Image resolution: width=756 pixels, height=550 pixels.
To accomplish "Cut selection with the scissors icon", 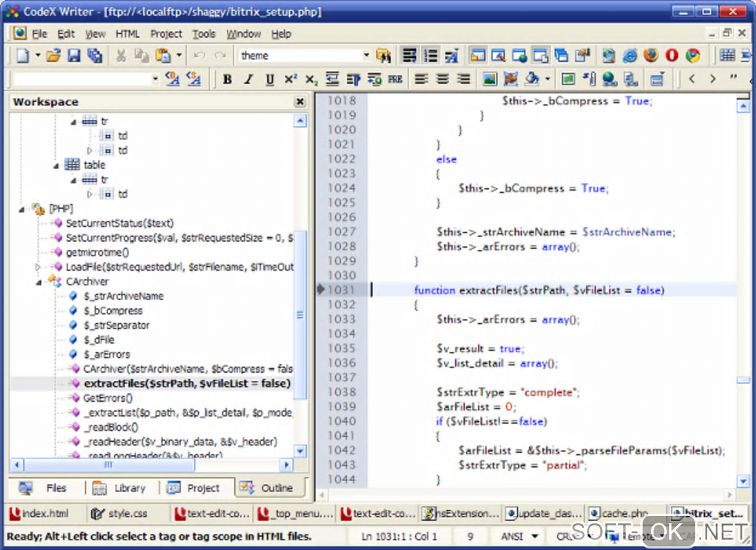I will coord(121,56).
